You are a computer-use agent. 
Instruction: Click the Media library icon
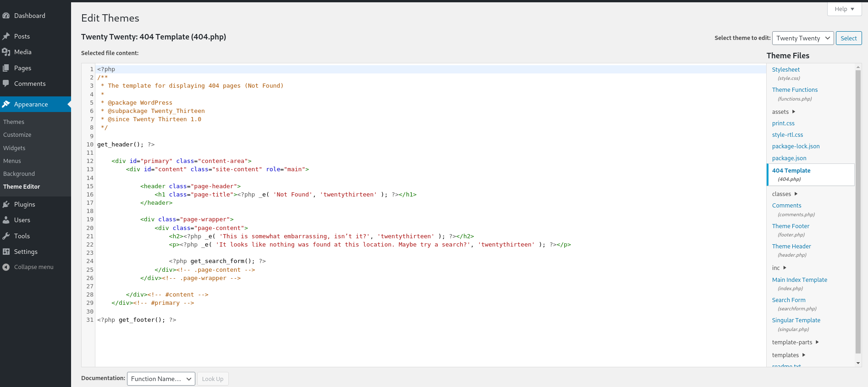[x=6, y=52]
